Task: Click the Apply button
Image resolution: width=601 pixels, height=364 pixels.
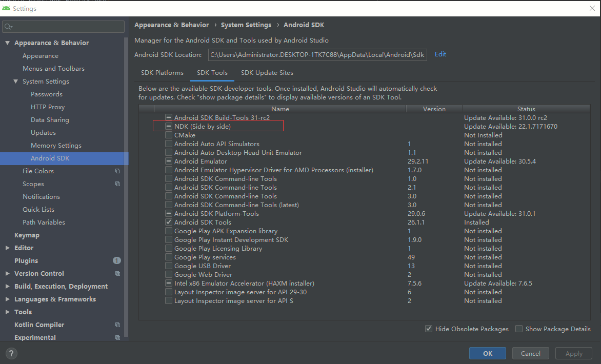Action: coord(574,353)
